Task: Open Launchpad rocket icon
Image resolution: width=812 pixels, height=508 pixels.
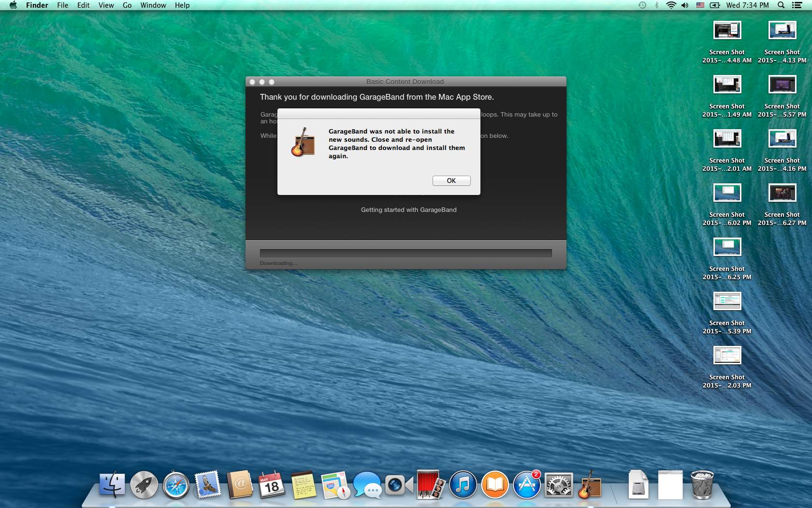Action: point(144,485)
